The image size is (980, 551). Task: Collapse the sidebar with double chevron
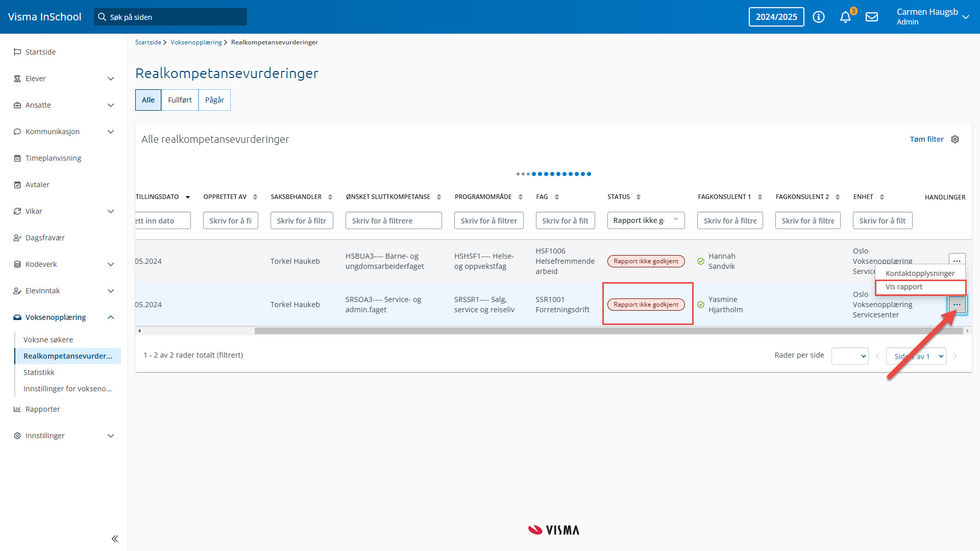[115, 539]
